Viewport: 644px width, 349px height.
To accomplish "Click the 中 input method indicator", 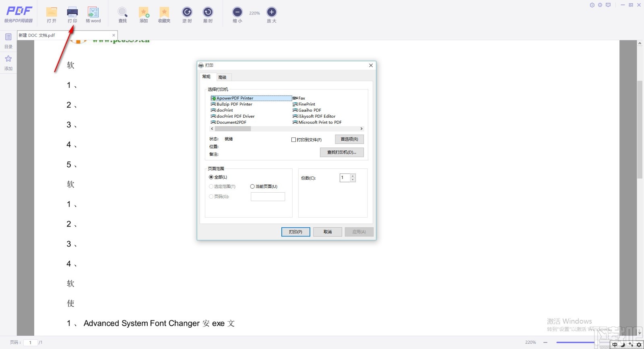I will (615, 345).
